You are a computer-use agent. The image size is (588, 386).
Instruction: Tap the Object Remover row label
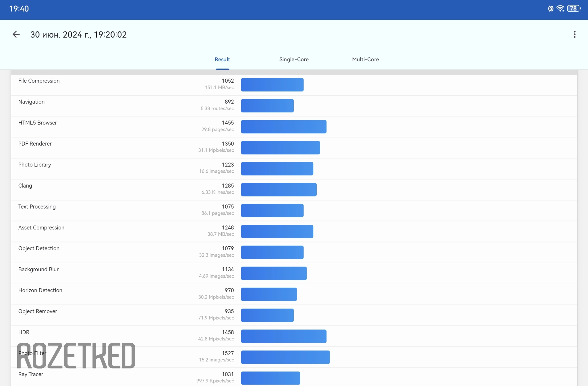click(x=38, y=311)
